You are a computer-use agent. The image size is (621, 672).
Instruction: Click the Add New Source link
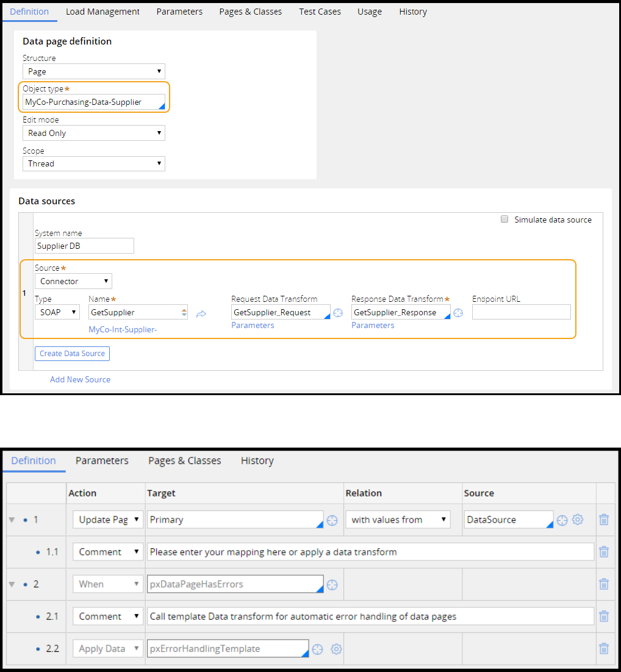[80, 379]
